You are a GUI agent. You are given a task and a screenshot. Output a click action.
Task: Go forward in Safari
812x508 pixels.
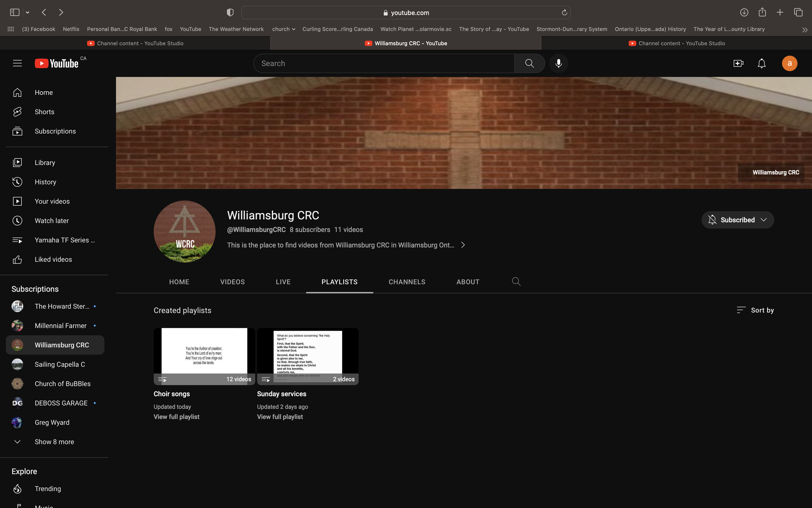coord(61,12)
